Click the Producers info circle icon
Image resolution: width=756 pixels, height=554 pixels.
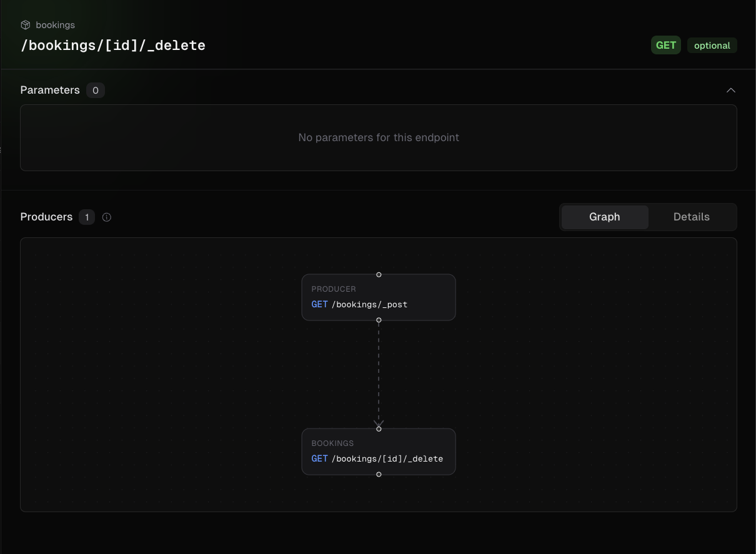pyautogui.click(x=107, y=217)
